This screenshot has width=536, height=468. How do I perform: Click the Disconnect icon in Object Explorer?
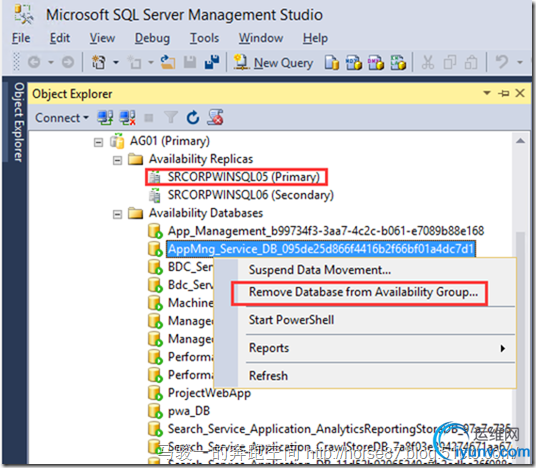point(128,118)
